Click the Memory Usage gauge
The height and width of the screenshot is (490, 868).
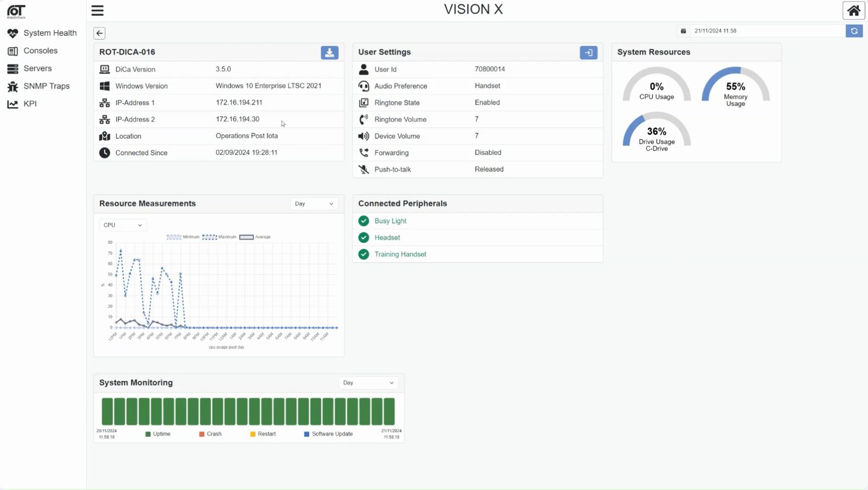(x=736, y=86)
